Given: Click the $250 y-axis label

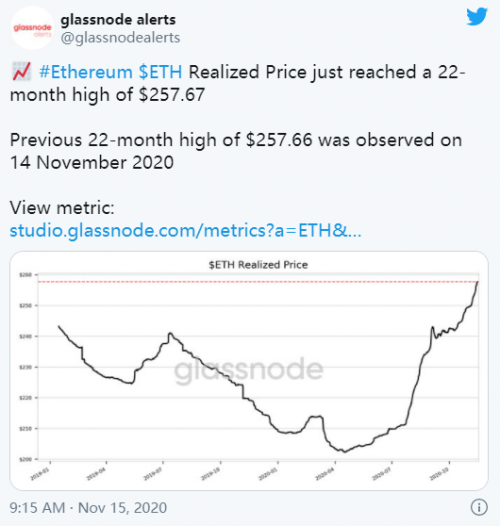Looking at the screenshot, I should coord(26,306).
